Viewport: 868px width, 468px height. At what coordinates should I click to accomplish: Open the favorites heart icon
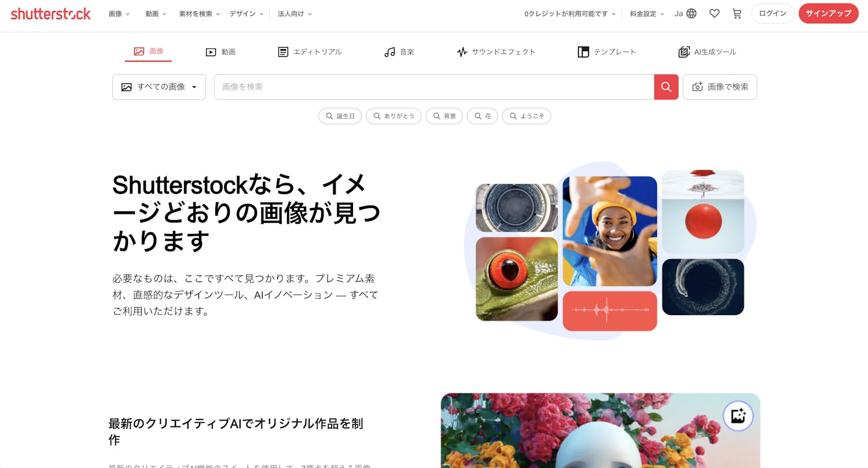714,13
